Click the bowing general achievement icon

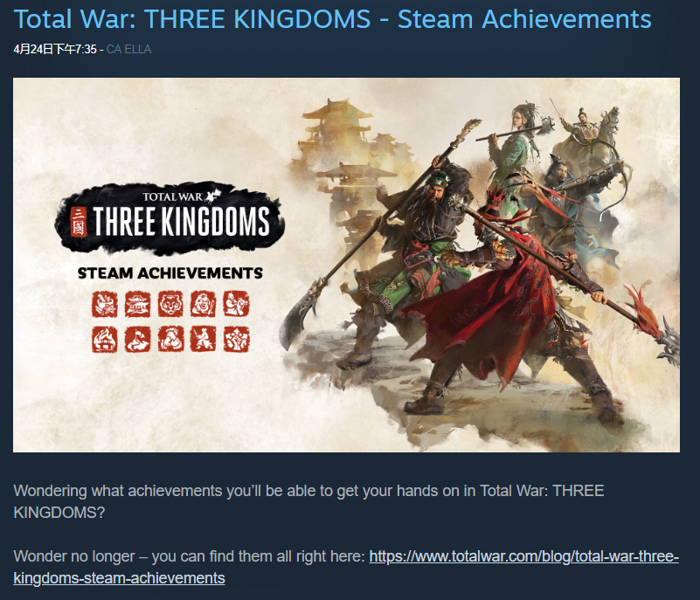(170, 340)
